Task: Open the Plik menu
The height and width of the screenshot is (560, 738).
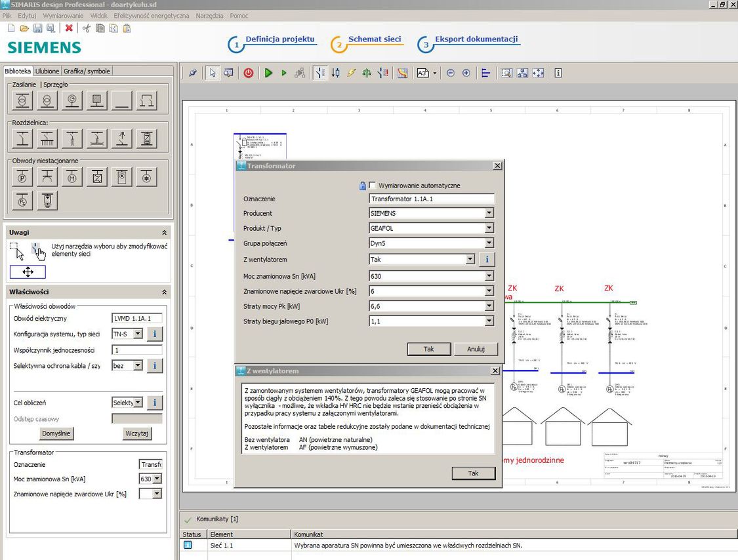Action: (7, 16)
